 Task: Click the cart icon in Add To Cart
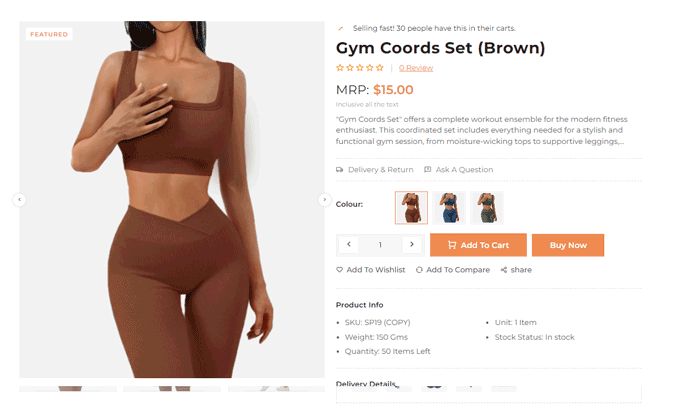click(452, 245)
